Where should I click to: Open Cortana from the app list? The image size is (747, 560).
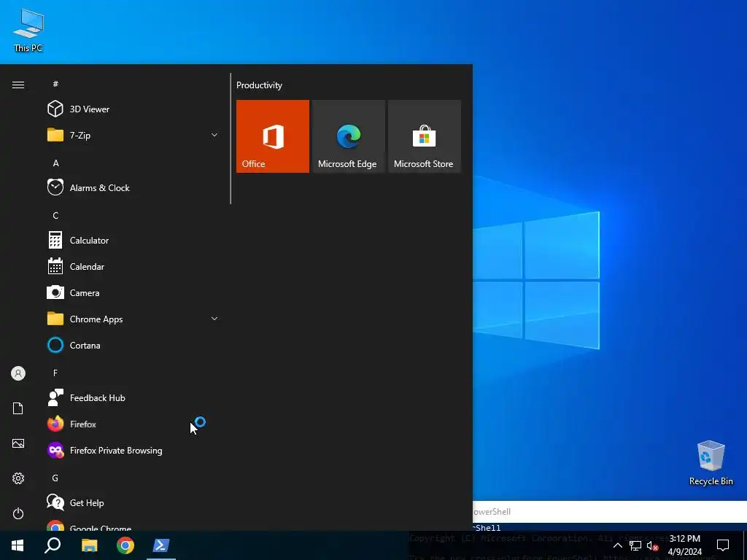coord(132,345)
